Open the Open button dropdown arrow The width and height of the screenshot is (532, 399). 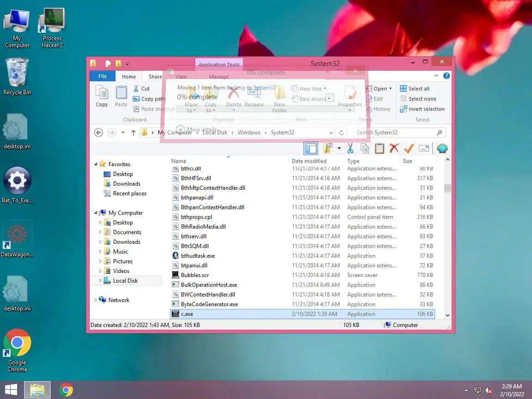(x=390, y=89)
